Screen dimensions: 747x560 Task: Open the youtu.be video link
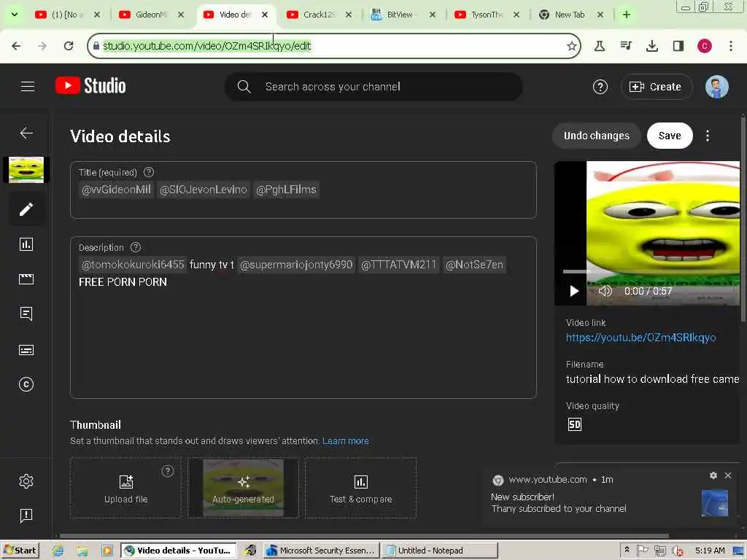(x=640, y=338)
